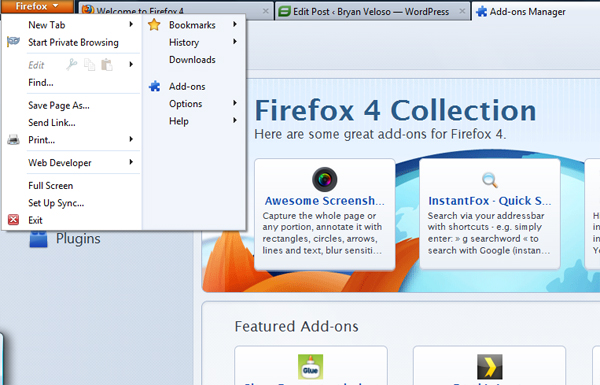This screenshot has width=600, height=385.
Task: Click Firefox 4 Collection heading
Action: coord(395,111)
